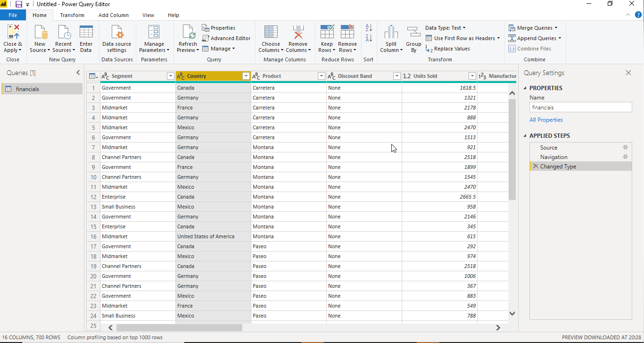
Task: Click inside the query Name field
Action: [580, 107]
